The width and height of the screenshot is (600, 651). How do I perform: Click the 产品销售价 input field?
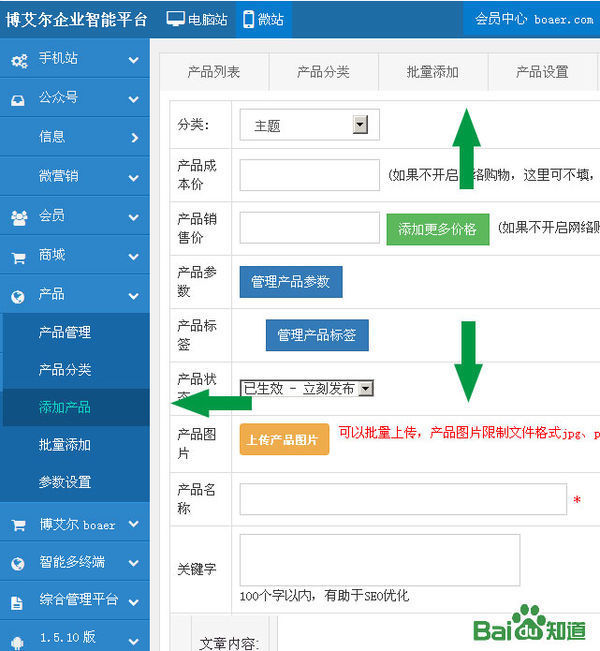point(310,228)
